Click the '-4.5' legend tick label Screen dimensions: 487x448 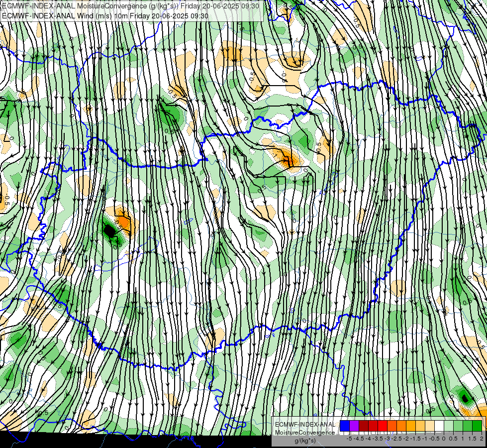pyautogui.click(x=359, y=439)
